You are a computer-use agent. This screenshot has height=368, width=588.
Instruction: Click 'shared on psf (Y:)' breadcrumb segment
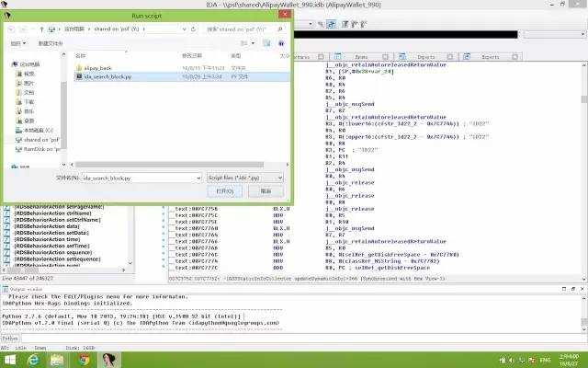point(117,29)
